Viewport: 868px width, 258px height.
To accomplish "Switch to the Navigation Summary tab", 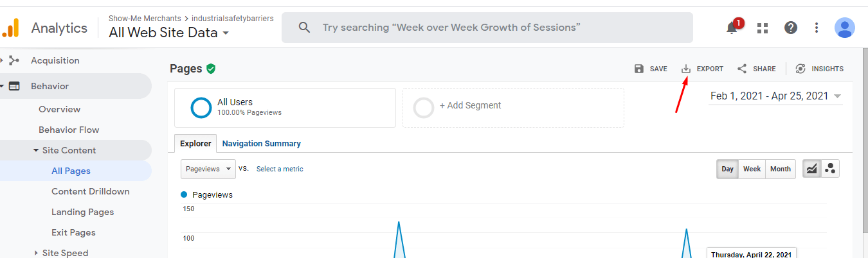I will tap(262, 144).
